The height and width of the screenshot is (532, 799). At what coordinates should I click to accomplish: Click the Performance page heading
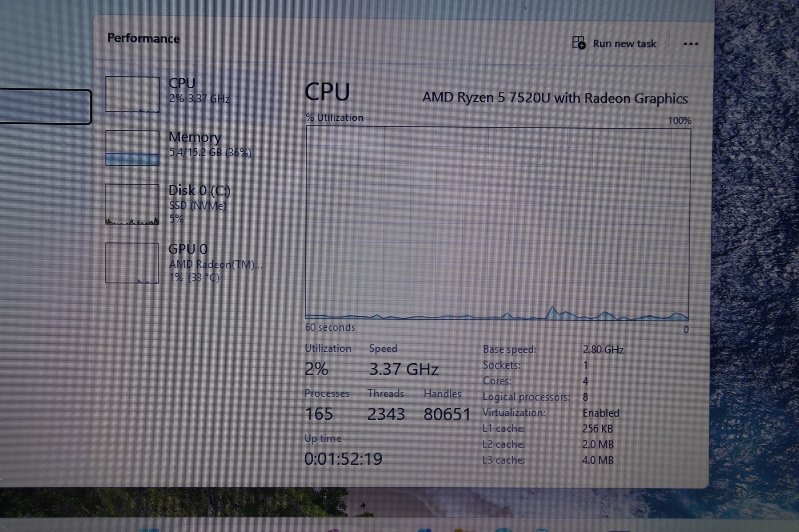[144, 38]
